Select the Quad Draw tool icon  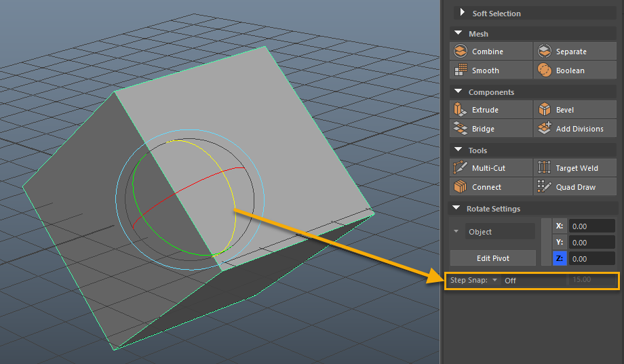(545, 186)
